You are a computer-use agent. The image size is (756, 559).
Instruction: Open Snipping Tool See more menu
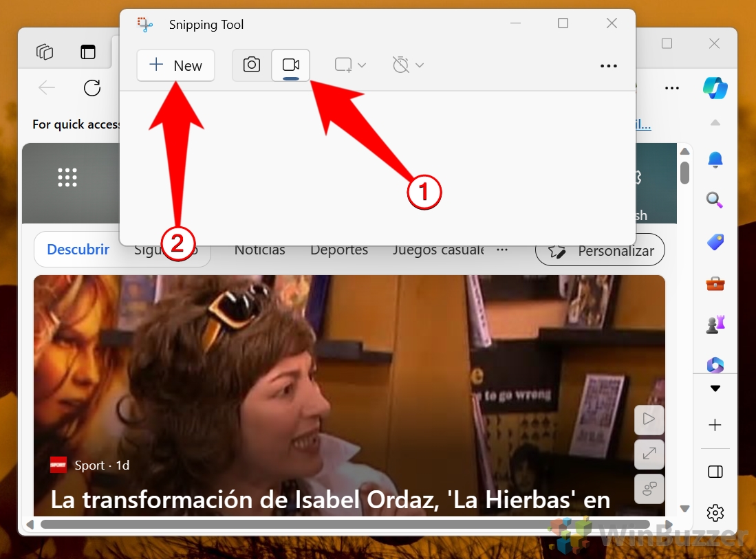tap(609, 65)
